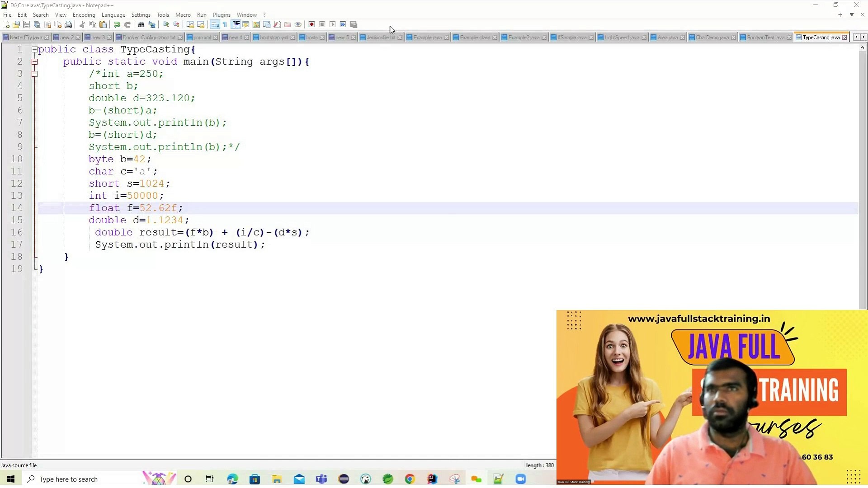Screen dimensions: 868x488
Task: Paste clipboard contents using the Paste icon
Action: [x=103, y=25]
